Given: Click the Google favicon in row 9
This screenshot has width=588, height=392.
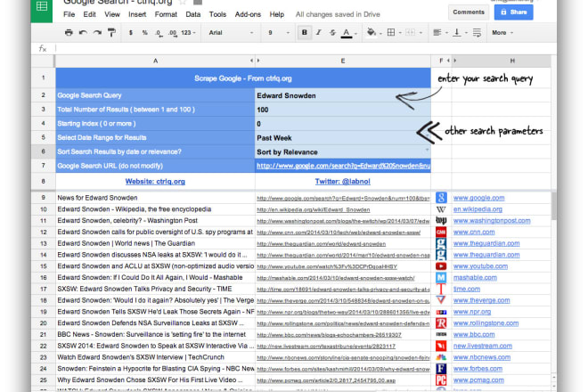Looking at the screenshot, I should click(441, 198).
